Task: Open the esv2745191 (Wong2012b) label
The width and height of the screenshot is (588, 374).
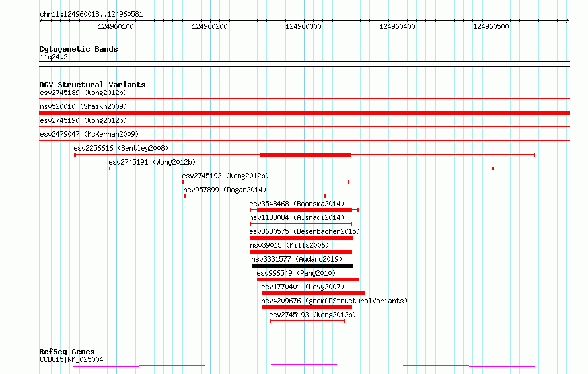Action: tap(152, 162)
